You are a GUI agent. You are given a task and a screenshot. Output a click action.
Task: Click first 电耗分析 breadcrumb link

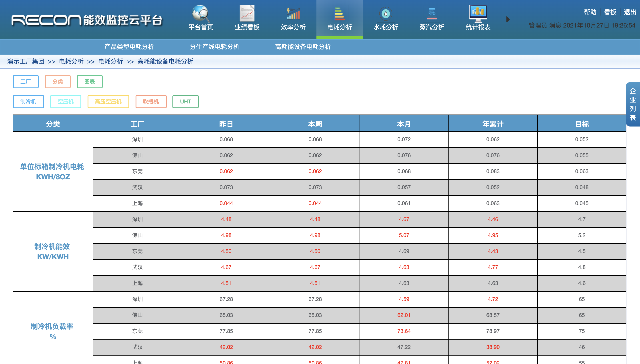coord(71,61)
